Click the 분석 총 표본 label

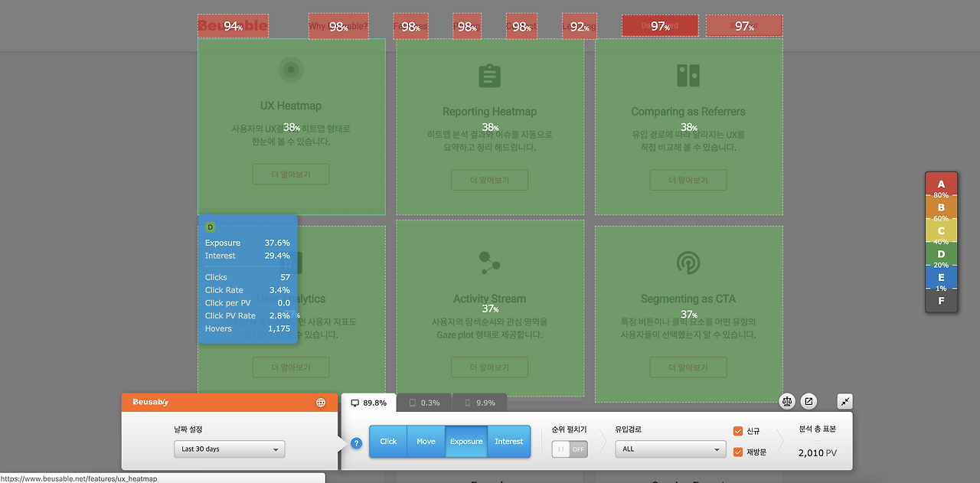[x=817, y=429]
